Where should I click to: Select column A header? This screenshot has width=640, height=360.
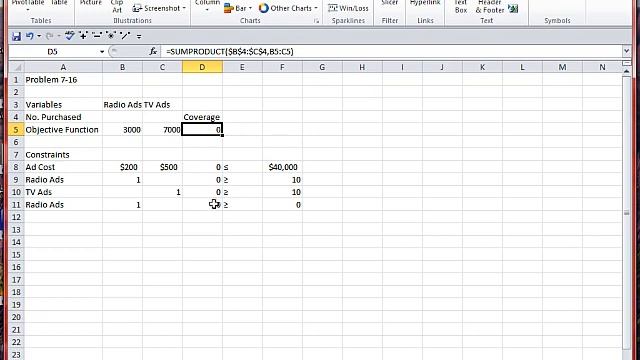pyautogui.click(x=63, y=67)
